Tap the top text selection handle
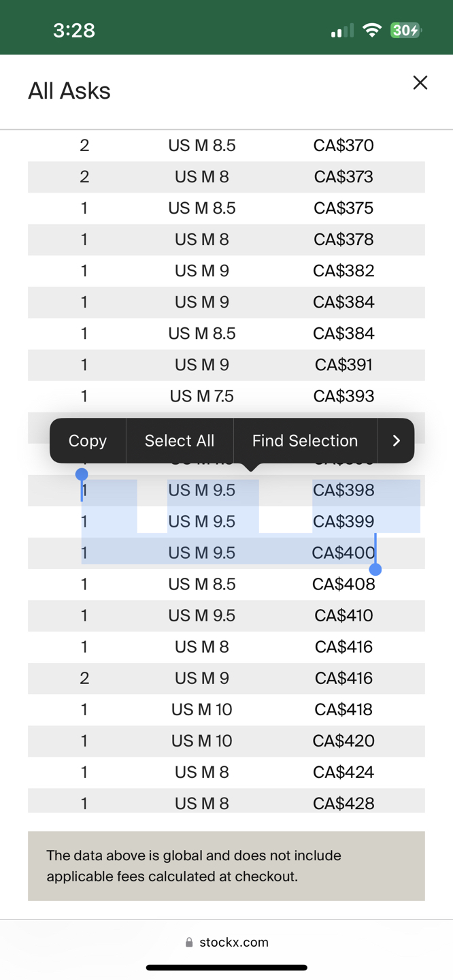Viewport: 453px width, 980px height. click(82, 474)
